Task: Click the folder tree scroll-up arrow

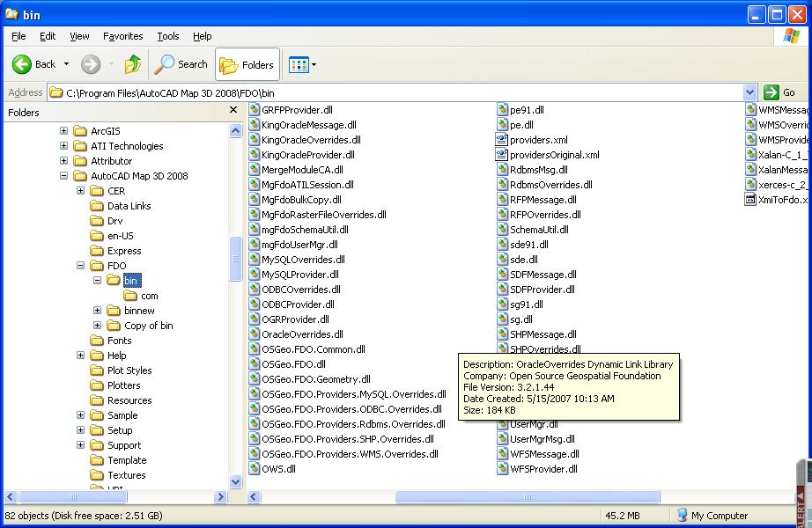Action: (x=236, y=131)
